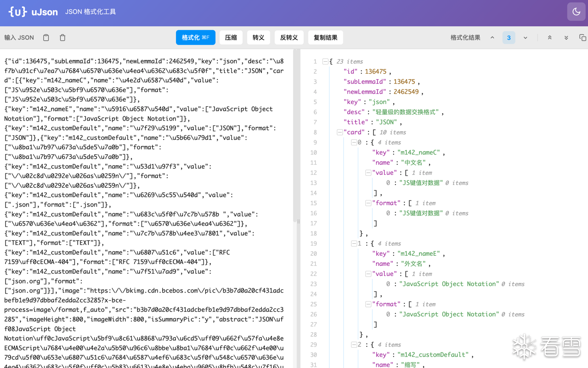This screenshot has height=368, width=588.
Task: Click the "newLemmaId" key on line 4
Action: click(x=365, y=92)
